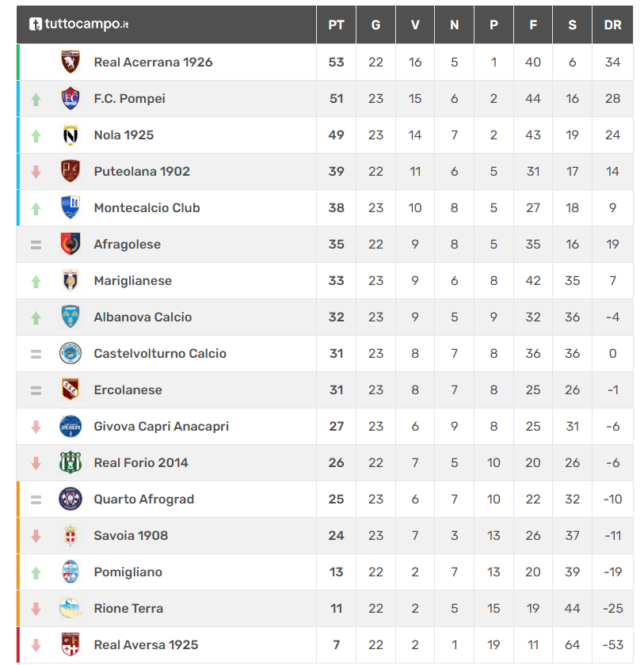Click the PT column header

[336, 25]
